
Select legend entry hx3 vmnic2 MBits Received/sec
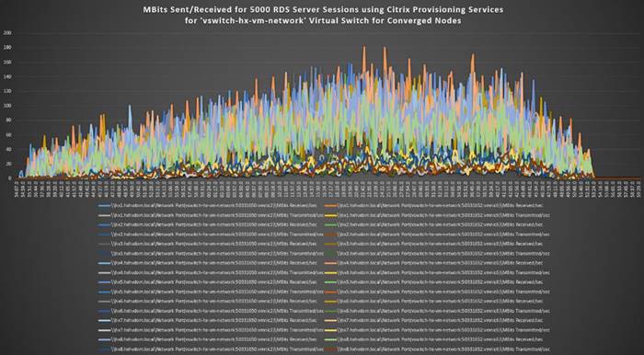[x=208, y=244]
